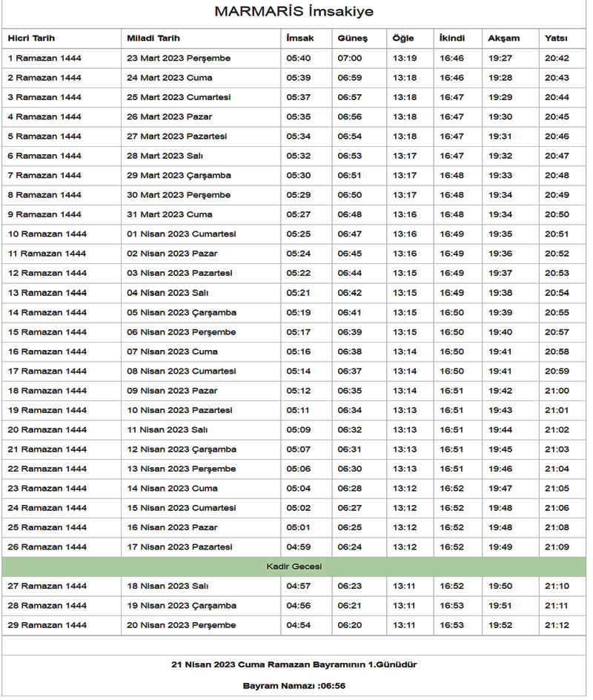Click akşam time 19:28
Screen dimensions: 593x700
click(x=500, y=78)
